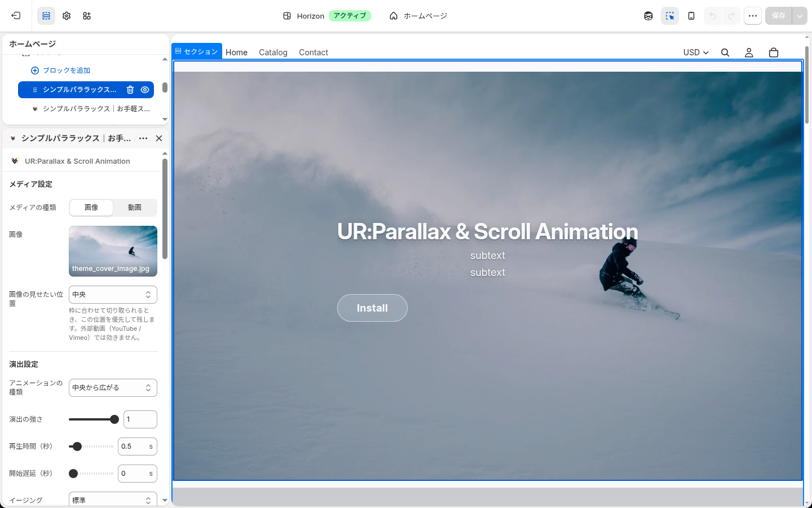Image resolution: width=812 pixels, height=508 pixels.
Task: Open 画像の見せたい位置 dropdown
Action: coord(113,295)
